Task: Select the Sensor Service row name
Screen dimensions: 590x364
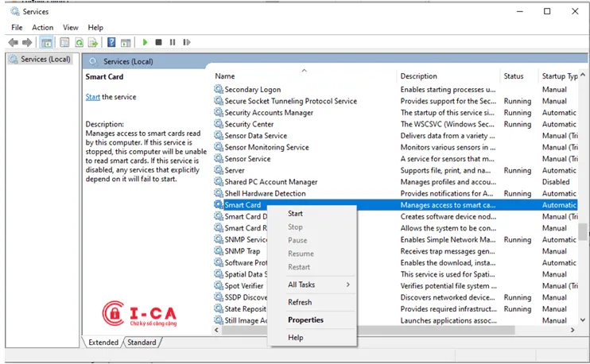Action: click(247, 159)
